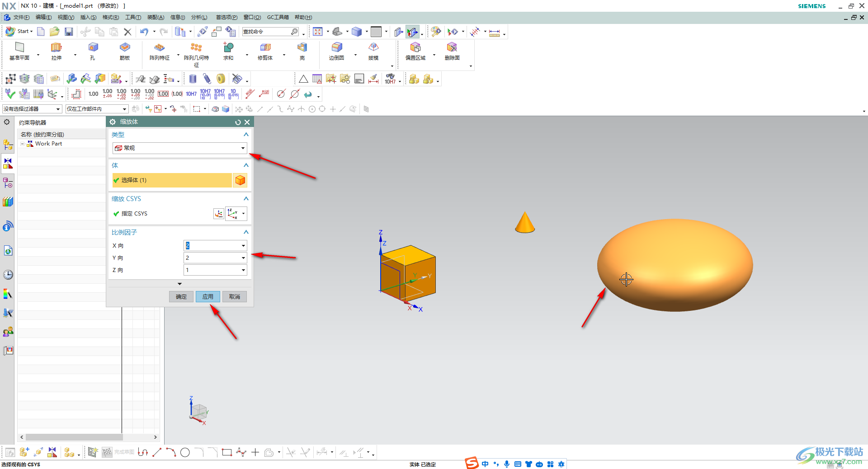
Task: Click the 应用 Apply button
Action: coord(208,297)
